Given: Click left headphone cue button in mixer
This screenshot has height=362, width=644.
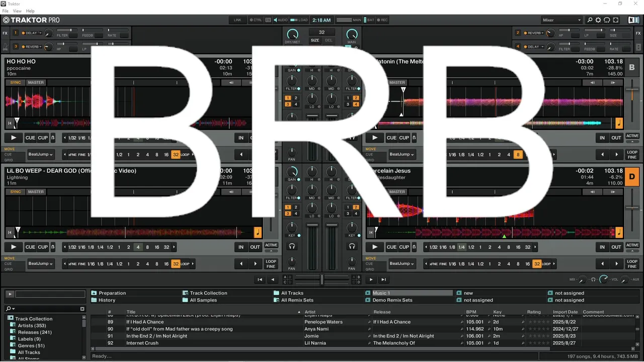Looking at the screenshot, I should (291, 246).
